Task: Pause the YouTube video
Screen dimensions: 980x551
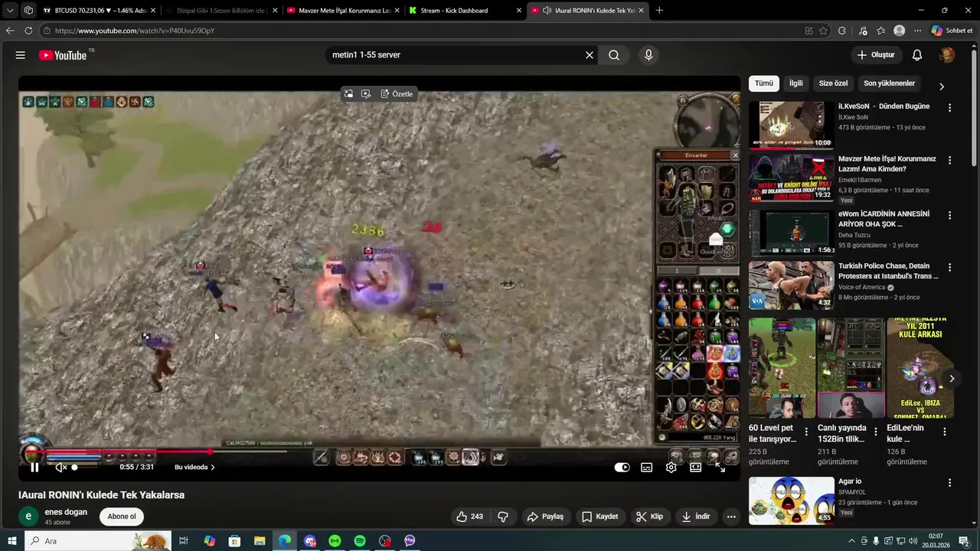Action: [x=34, y=467]
